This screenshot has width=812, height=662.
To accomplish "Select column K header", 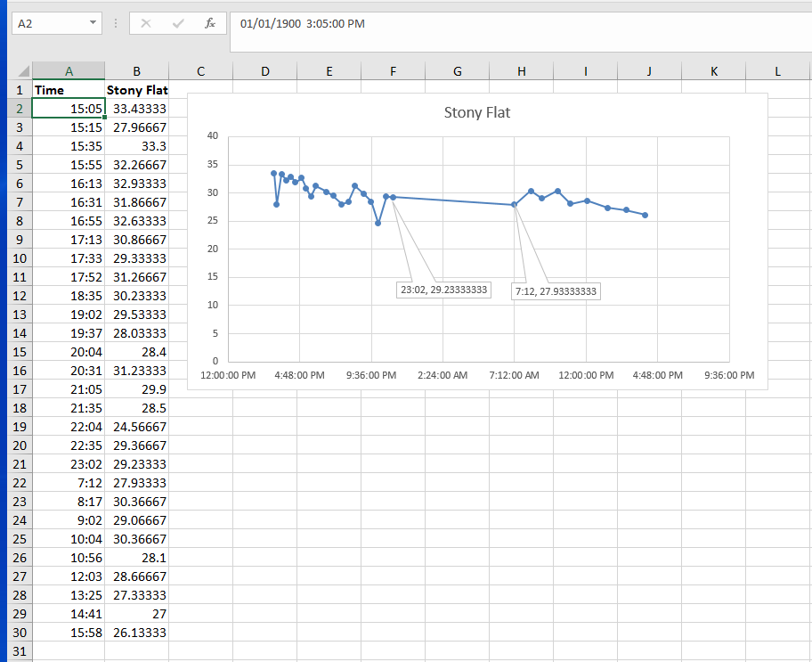I will (x=713, y=71).
